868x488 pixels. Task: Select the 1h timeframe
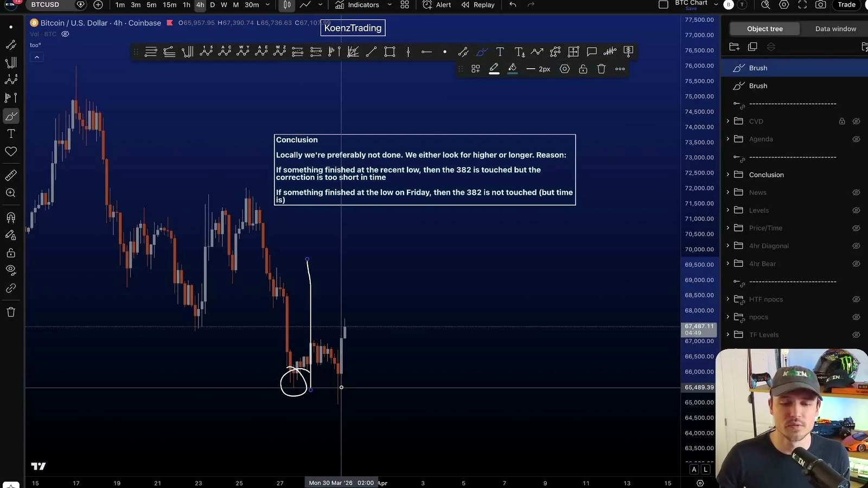click(186, 5)
